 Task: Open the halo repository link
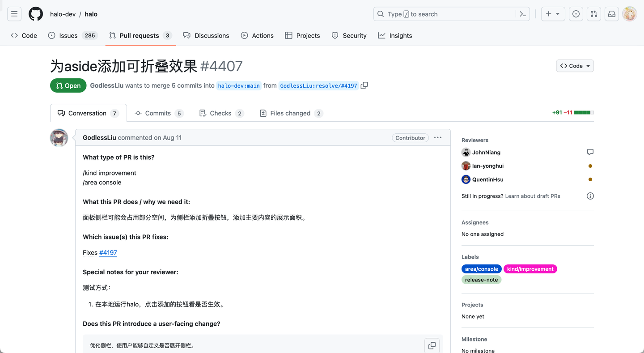[x=91, y=14]
